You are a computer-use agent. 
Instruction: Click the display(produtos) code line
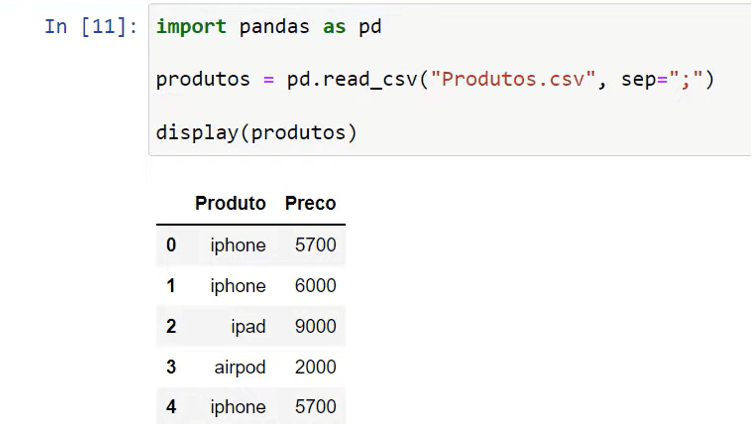[257, 132]
